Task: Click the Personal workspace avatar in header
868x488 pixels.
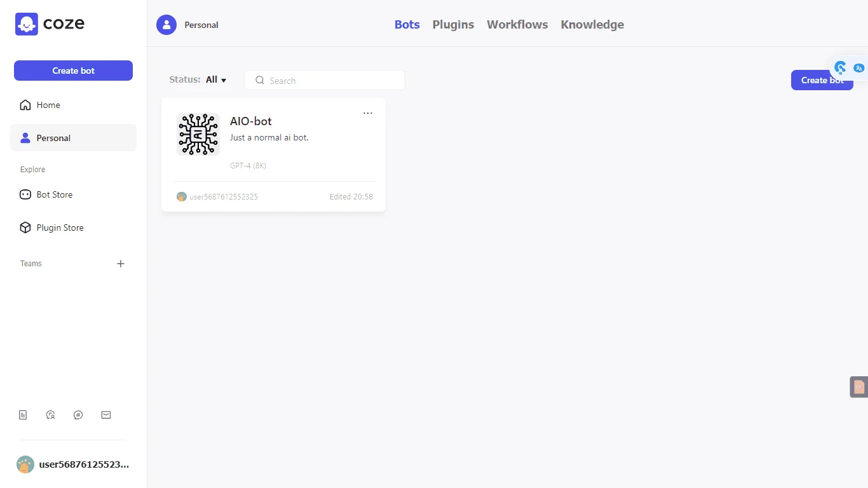Action: pos(166,25)
